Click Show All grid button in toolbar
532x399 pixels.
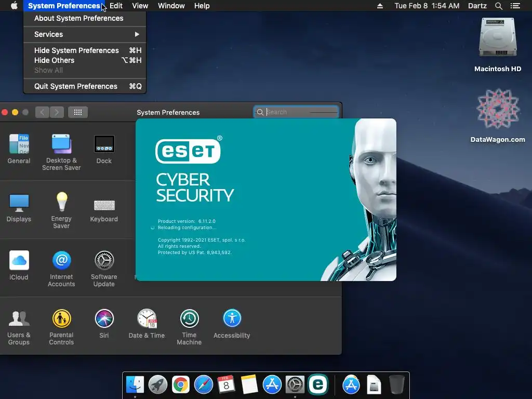coord(78,112)
